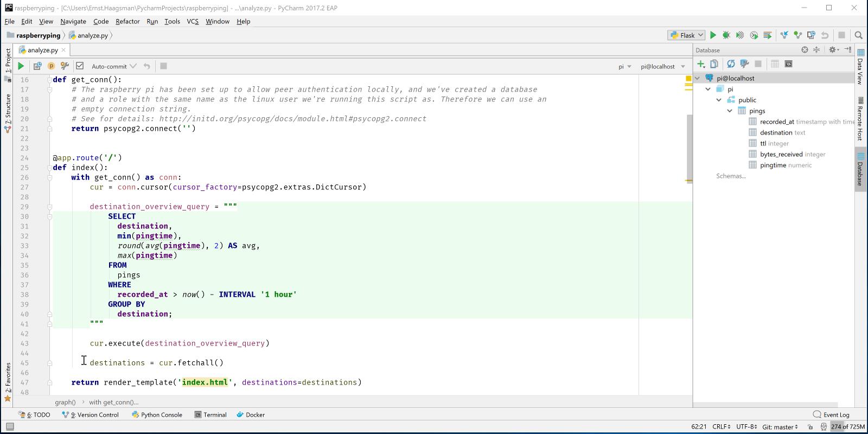Click scroll-from-editor target icon in Database panel

click(805, 50)
